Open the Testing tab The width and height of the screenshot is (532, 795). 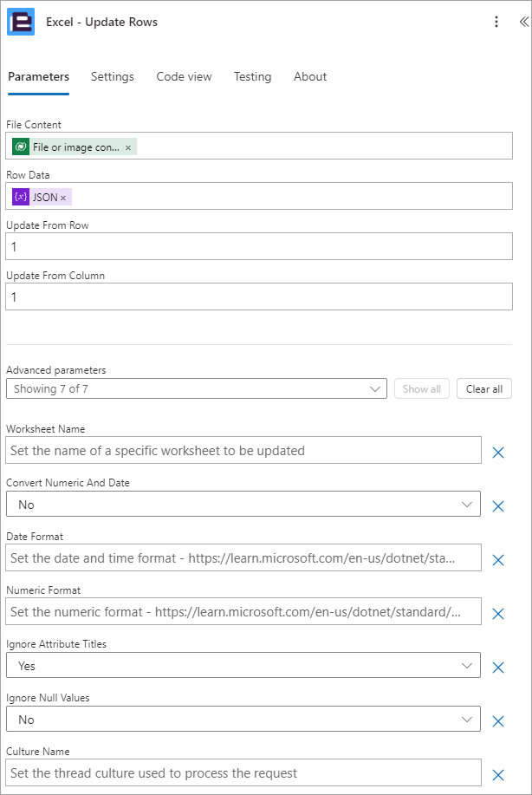252,76
